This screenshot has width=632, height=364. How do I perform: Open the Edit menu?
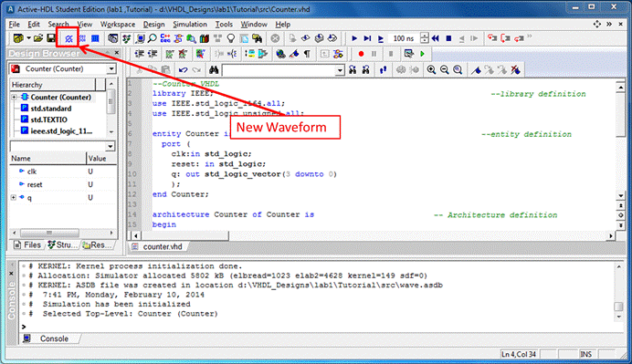(x=34, y=25)
